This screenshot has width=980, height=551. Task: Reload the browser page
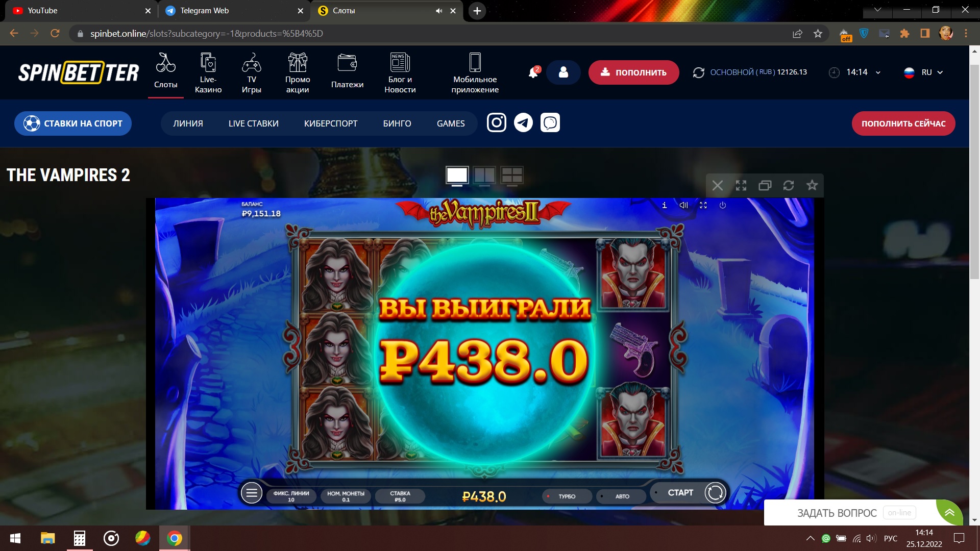tap(55, 33)
